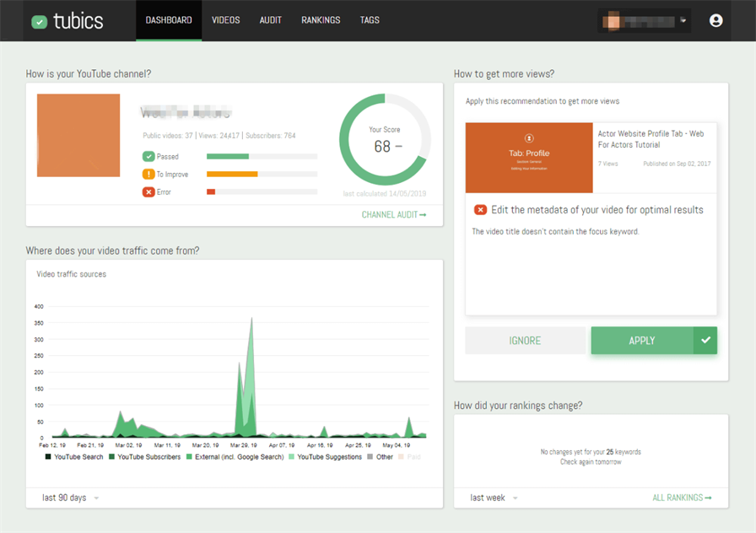This screenshot has width=756, height=533.
Task: Click the green Passed checkmark icon
Action: (x=148, y=156)
